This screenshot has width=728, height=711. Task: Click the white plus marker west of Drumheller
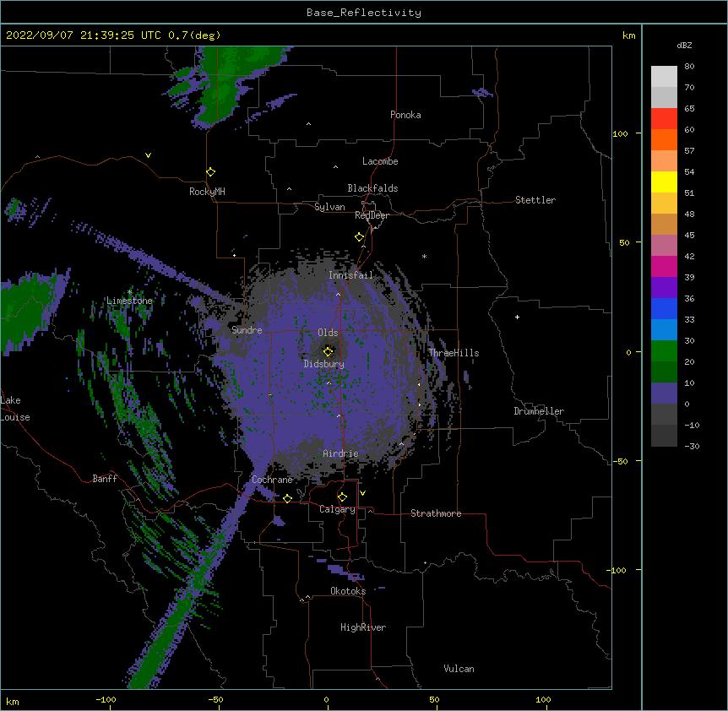point(517,317)
